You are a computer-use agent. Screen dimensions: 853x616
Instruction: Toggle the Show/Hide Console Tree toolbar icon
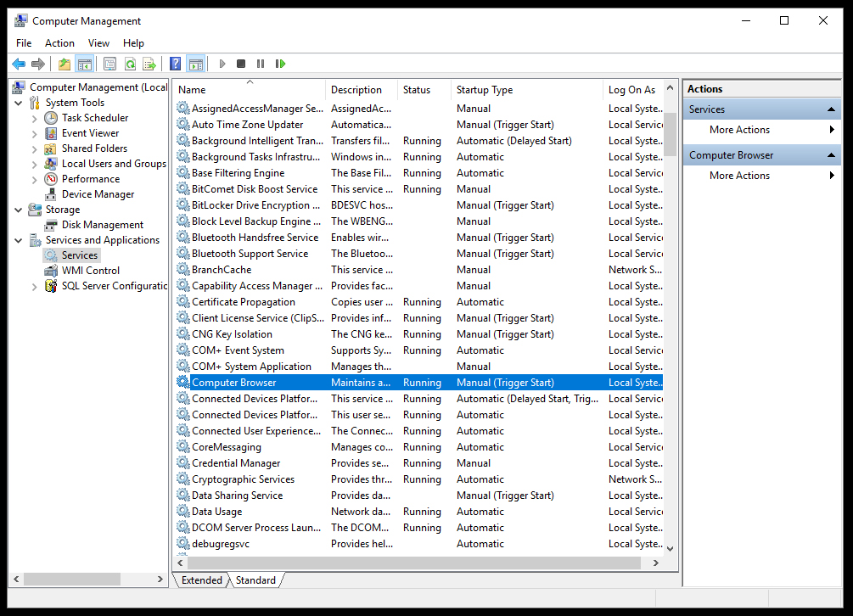85,64
